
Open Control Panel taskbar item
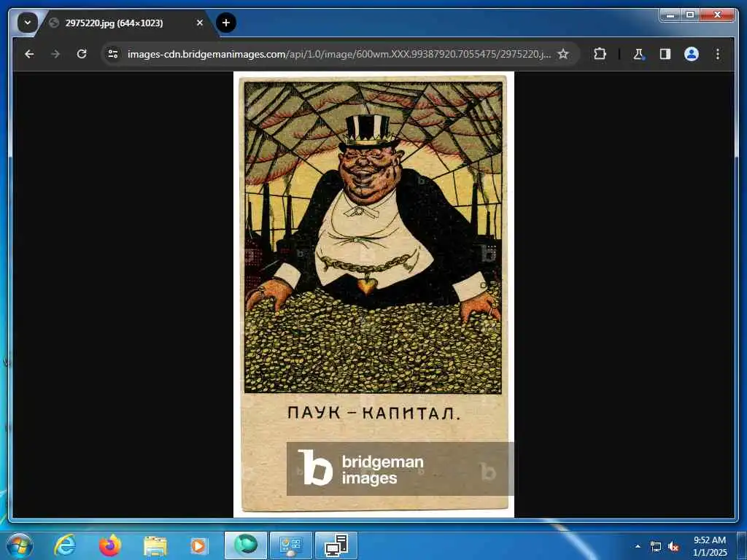point(291,545)
